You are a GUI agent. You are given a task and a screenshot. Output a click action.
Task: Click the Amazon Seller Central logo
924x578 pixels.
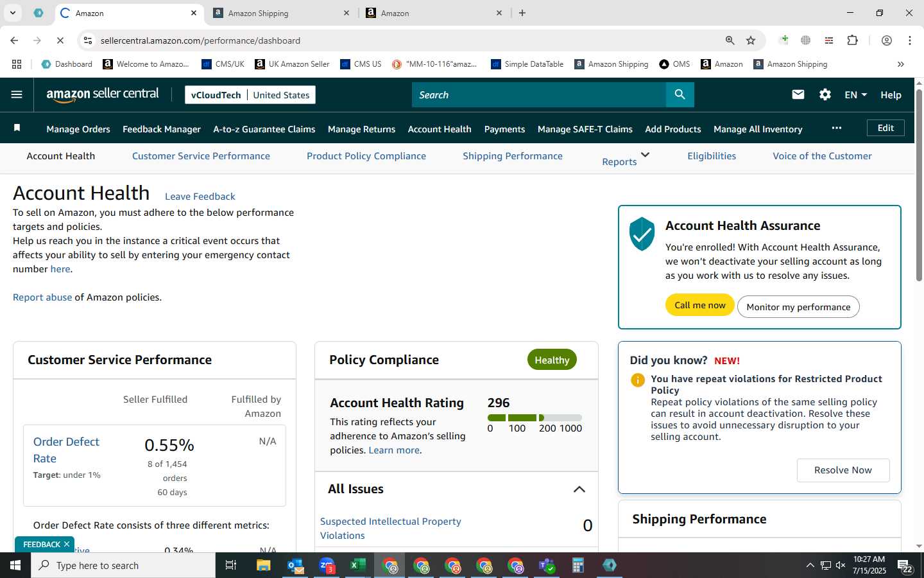[103, 94]
